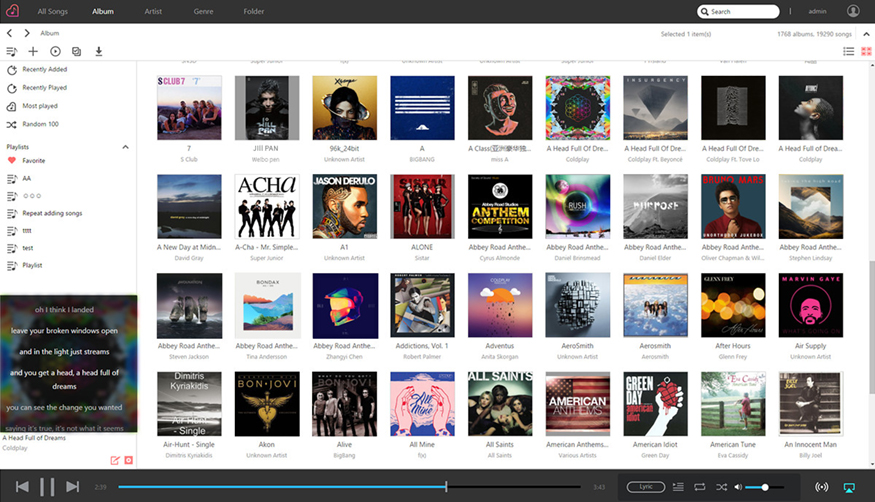875x502 pixels.
Task: Open the now playing queue icon
Action: click(678, 487)
